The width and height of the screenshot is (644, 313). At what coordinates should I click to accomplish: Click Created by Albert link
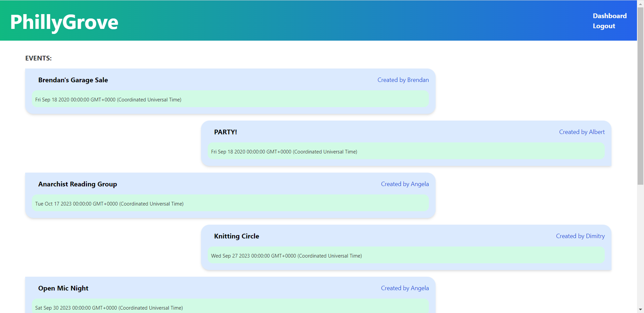(x=582, y=132)
